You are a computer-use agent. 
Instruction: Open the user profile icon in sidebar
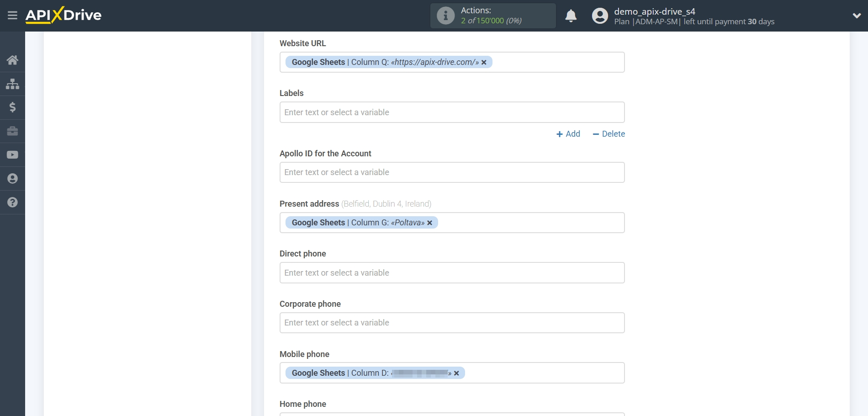[x=12, y=178]
